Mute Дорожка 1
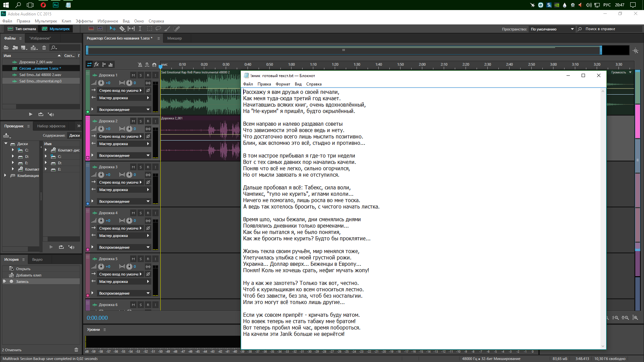The image size is (644, 362). pos(133,75)
